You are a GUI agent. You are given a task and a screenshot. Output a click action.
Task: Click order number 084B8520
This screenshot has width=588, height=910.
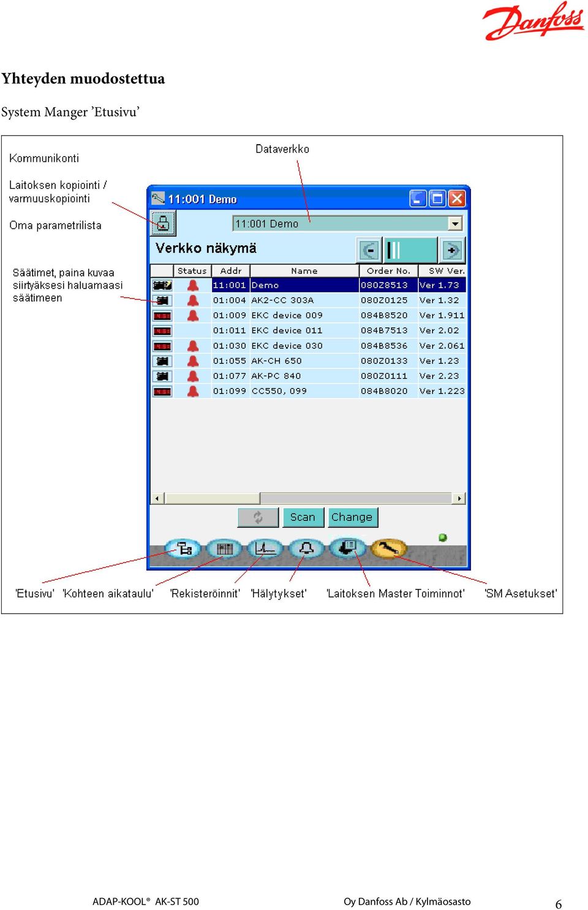click(384, 316)
